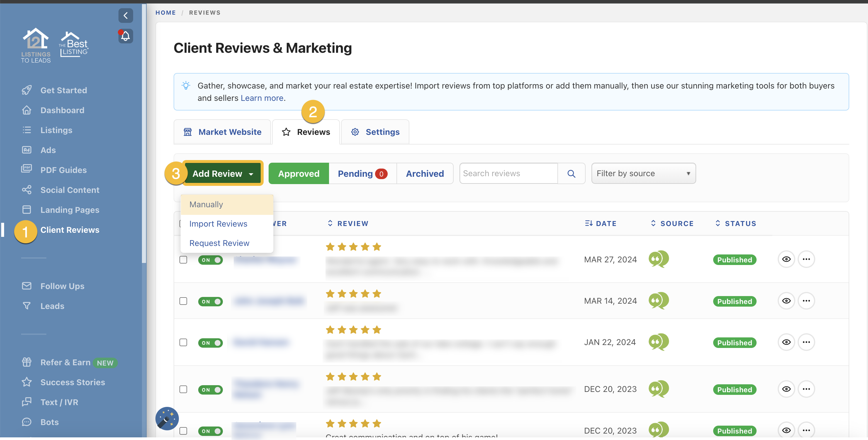Collapse the sidebar with the chevron arrow

pos(126,16)
